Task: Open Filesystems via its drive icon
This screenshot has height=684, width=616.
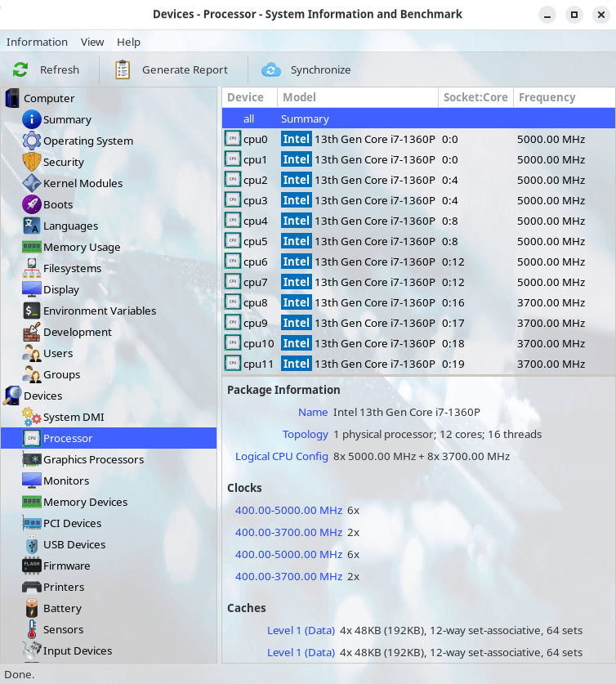Action: click(32, 268)
